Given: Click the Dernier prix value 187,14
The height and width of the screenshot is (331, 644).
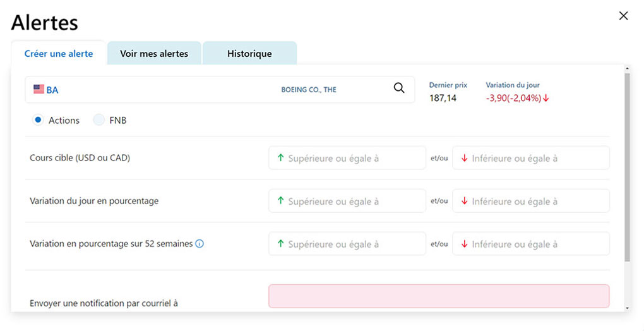Looking at the screenshot, I should (x=443, y=98).
